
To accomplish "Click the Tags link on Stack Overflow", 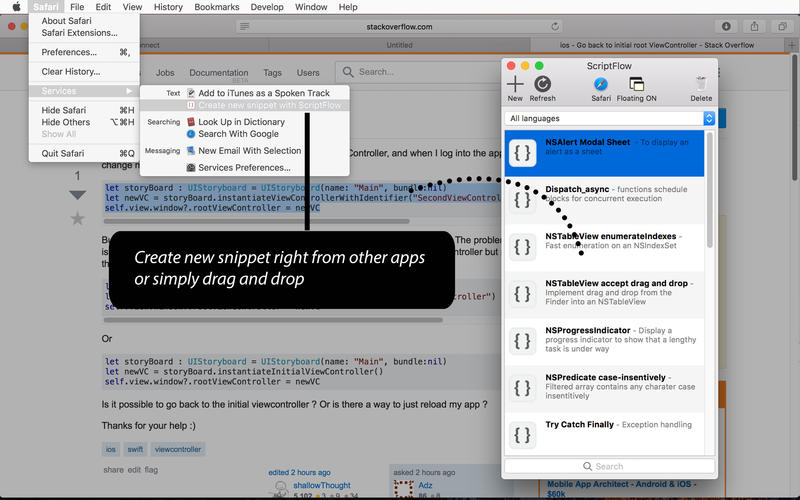I will pos(272,72).
